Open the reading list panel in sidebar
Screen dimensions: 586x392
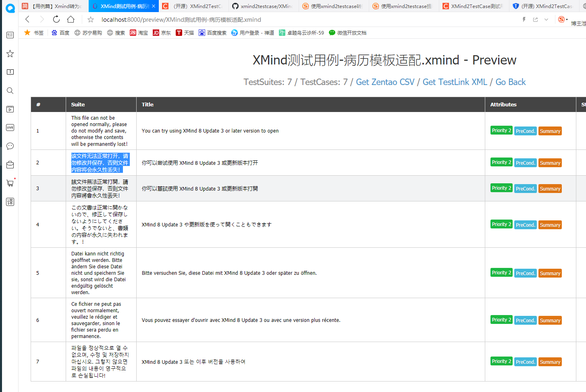pos(10,35)
